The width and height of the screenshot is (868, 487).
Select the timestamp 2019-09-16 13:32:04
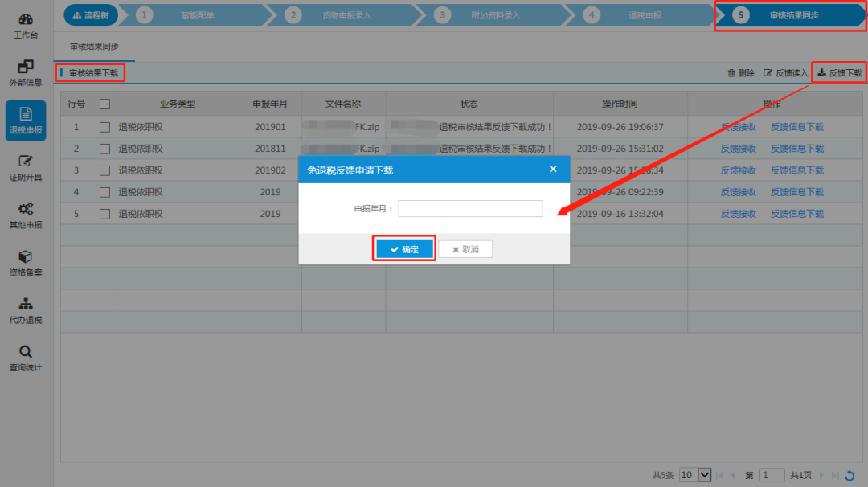tap(620, 214)
